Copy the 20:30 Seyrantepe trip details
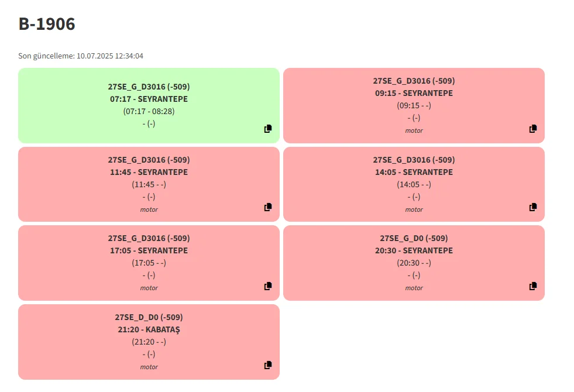Image resolution: width=574 pixels, height=392 pixels. pos(533,286)
